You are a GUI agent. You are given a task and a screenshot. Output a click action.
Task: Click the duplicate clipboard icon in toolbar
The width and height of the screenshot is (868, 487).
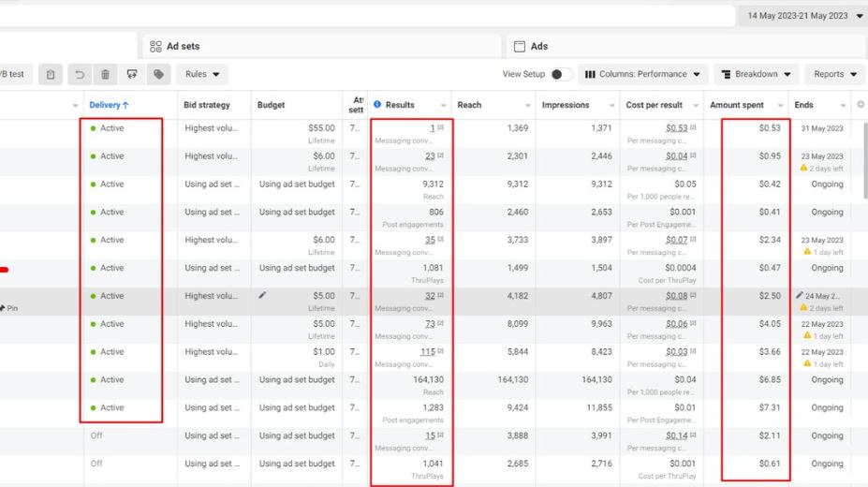(x=51, y=74)
